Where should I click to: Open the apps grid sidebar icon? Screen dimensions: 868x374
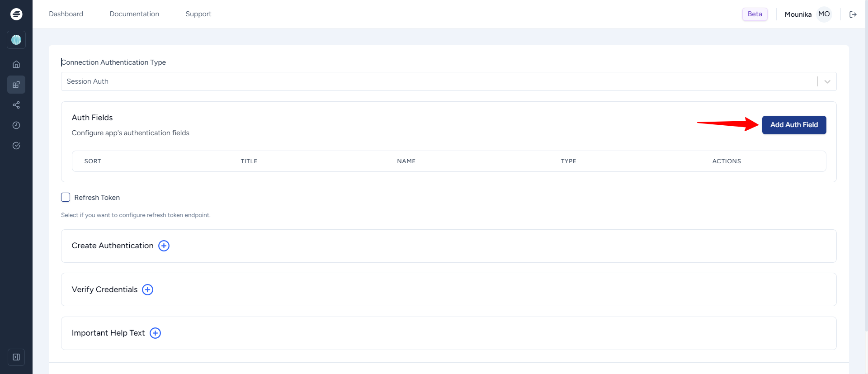(16, 85)
